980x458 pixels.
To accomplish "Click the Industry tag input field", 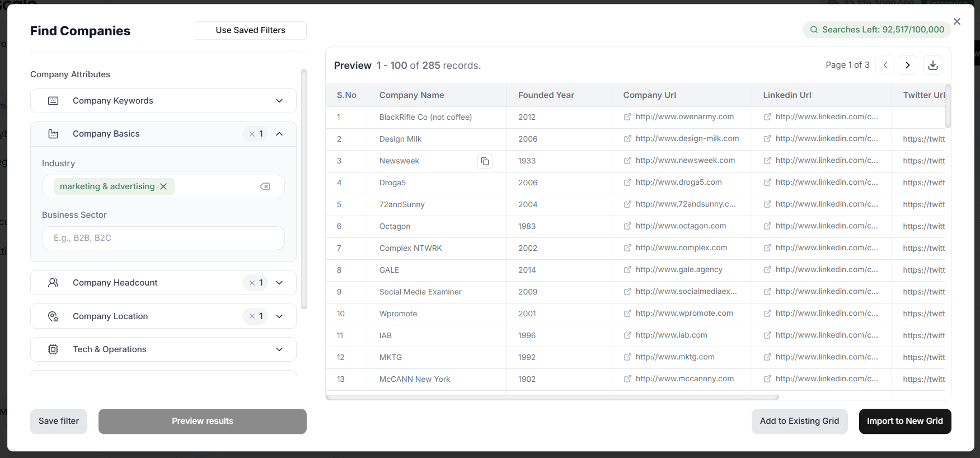I will [163, 186].
